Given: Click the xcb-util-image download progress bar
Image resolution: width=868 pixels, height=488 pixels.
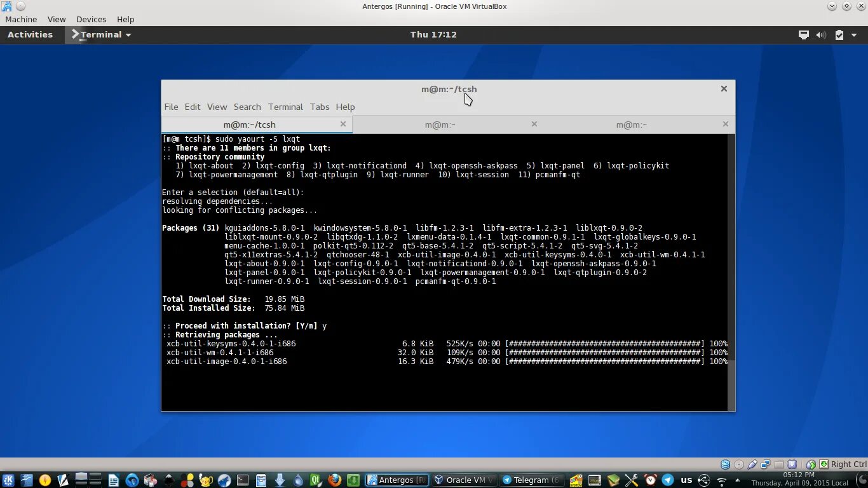Looking at the screenshot, I should (x=605, y=362).
